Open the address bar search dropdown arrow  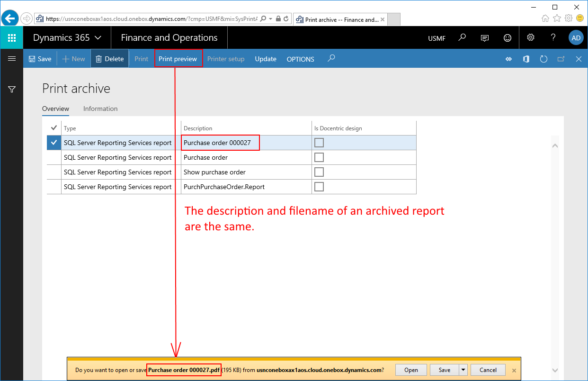click(270, 19)
